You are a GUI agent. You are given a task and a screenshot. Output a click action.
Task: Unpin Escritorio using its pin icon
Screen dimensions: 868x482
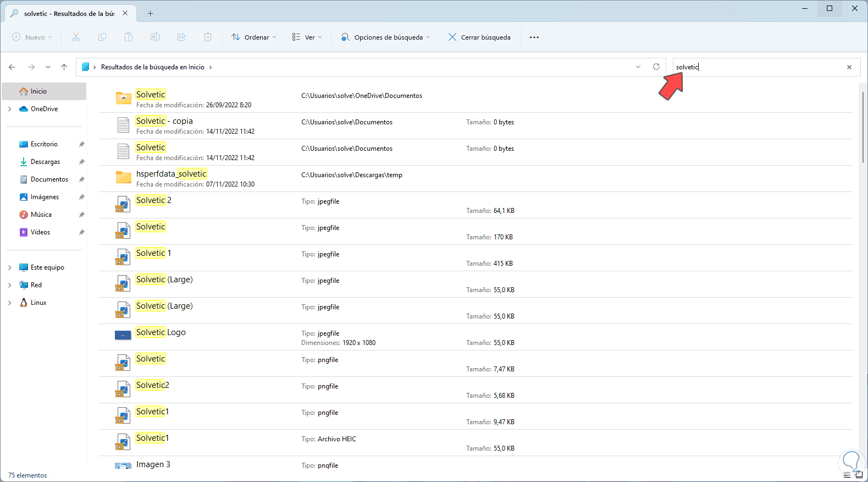tap(81, 144)
